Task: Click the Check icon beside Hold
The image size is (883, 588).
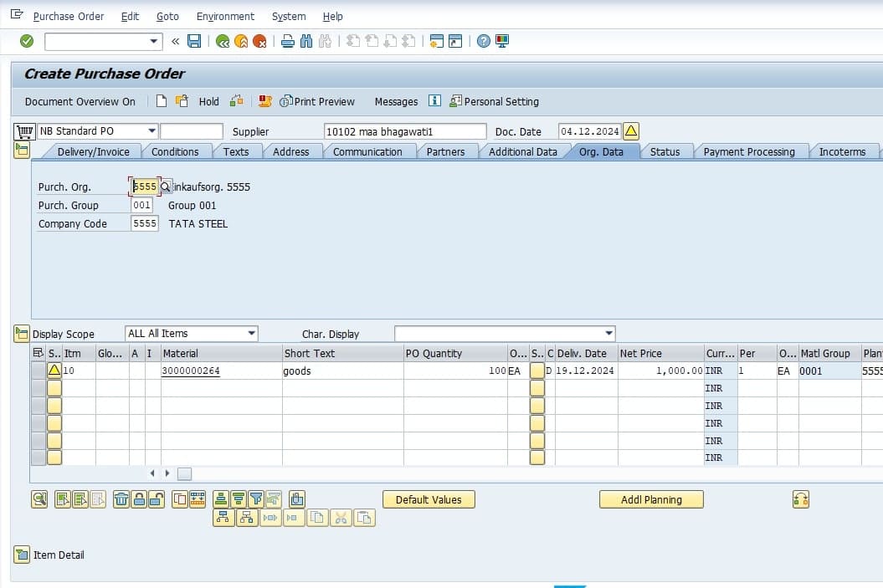Action: click(x=237, y=101)
